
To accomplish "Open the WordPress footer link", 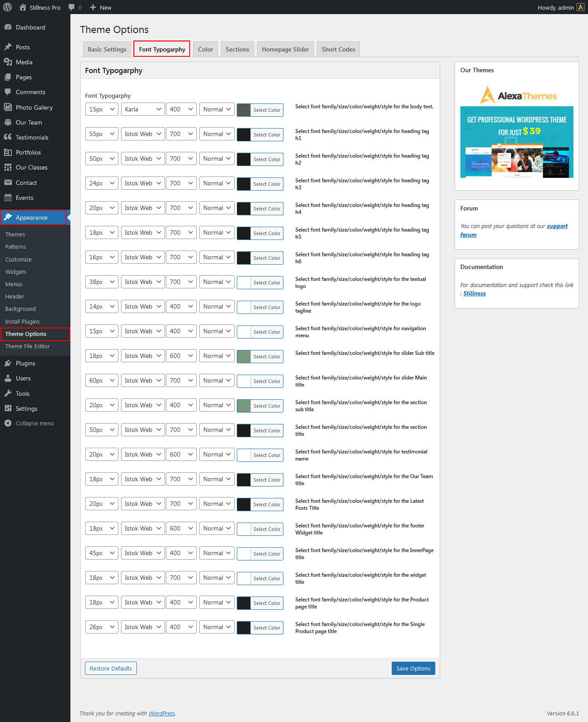I will [162, 713].
